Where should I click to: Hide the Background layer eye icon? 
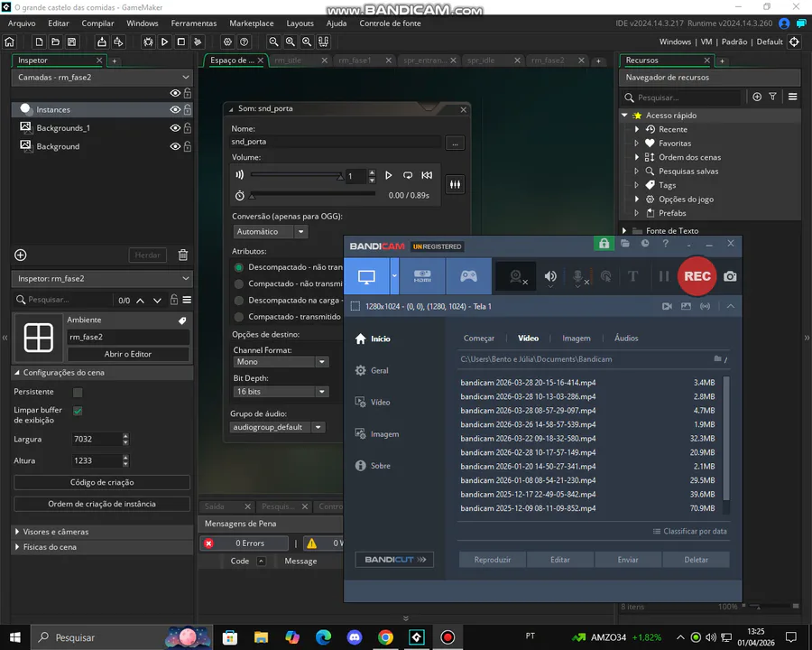point(175,146)
